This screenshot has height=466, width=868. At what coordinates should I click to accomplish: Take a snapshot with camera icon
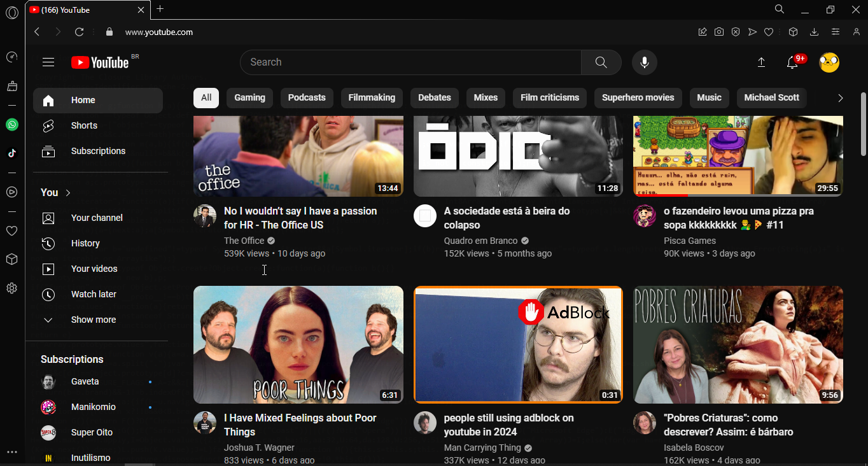tap(719, 32)
